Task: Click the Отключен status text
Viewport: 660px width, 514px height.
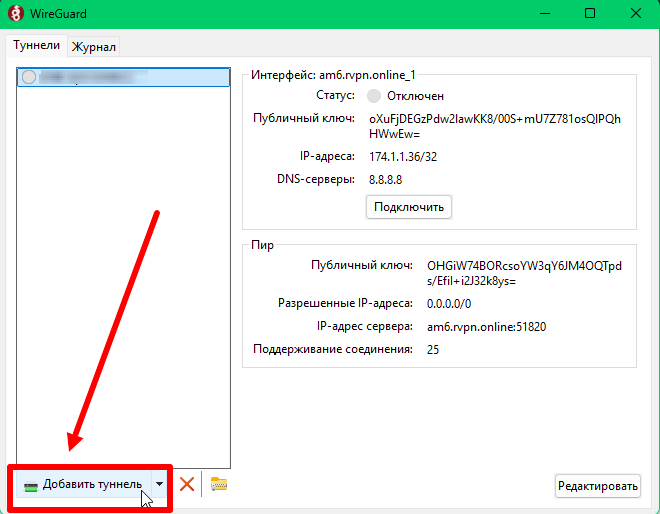Action: pyautogui.click(x=415, y=96)
